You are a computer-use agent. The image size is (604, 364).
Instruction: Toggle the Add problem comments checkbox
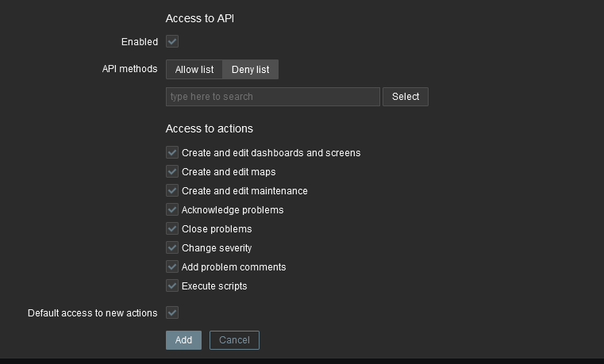(172, 266)
